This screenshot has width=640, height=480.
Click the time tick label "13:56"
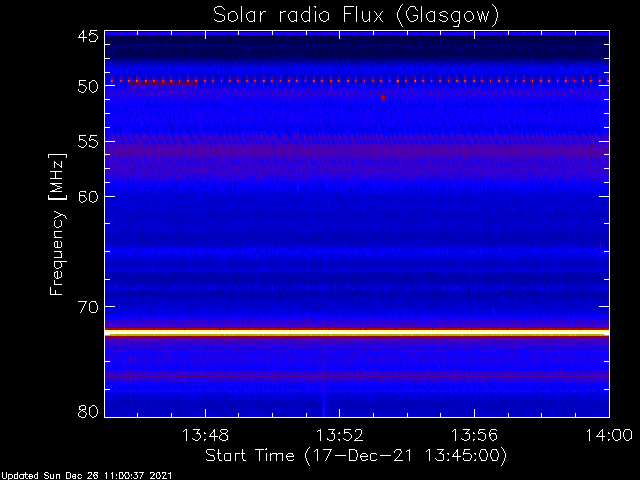(474, 435)
